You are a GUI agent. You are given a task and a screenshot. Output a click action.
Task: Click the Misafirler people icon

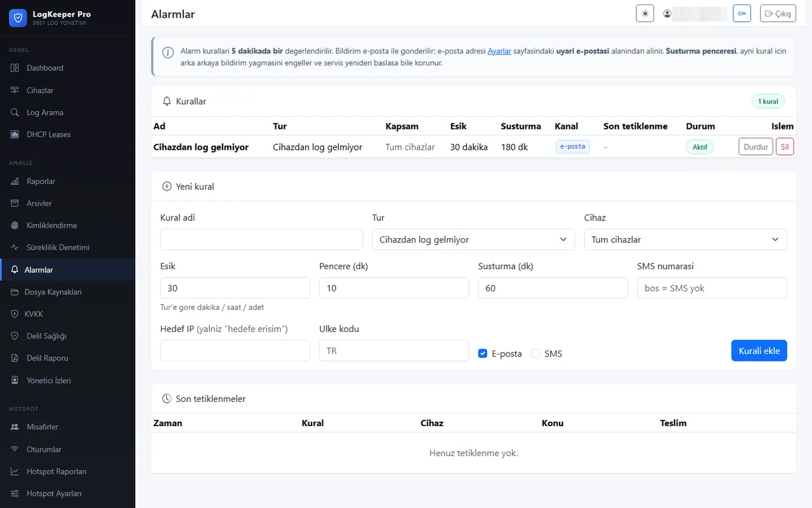[15, 427]
